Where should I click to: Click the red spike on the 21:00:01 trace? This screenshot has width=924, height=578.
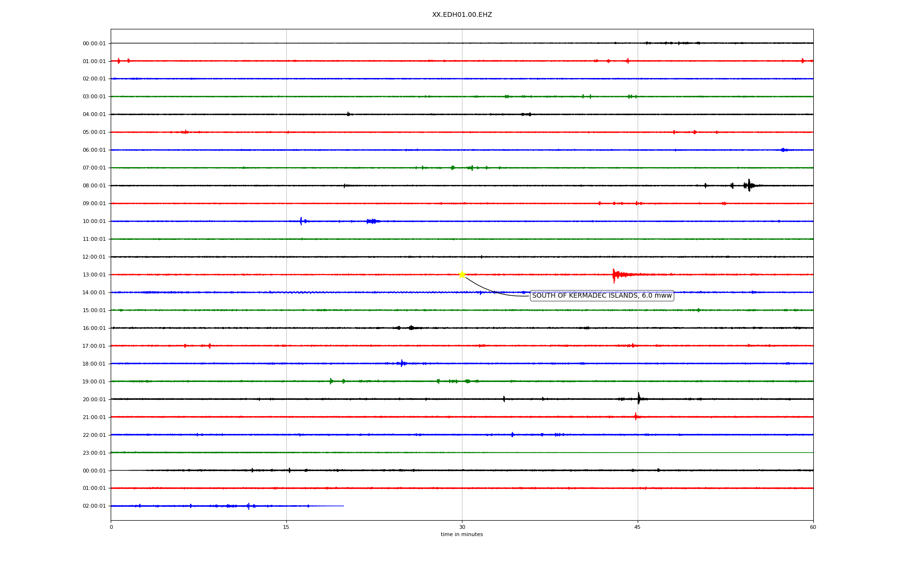(636, 417)
